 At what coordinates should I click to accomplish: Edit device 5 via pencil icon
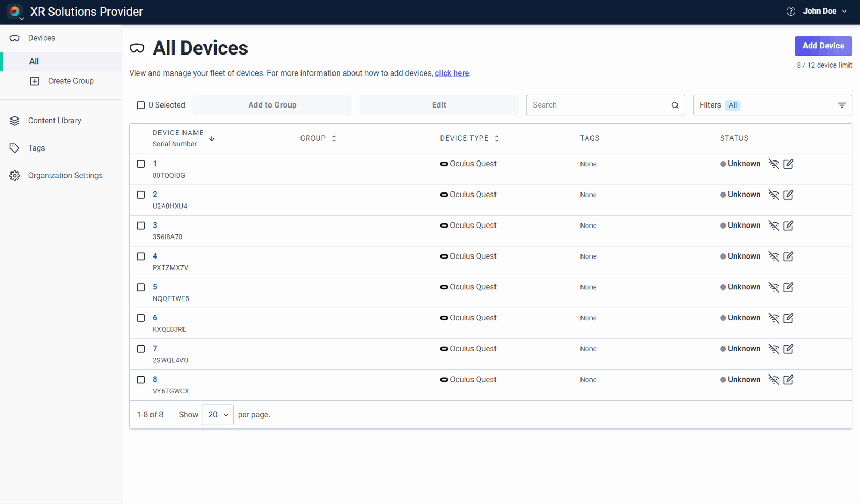click(x=788, y=287)
